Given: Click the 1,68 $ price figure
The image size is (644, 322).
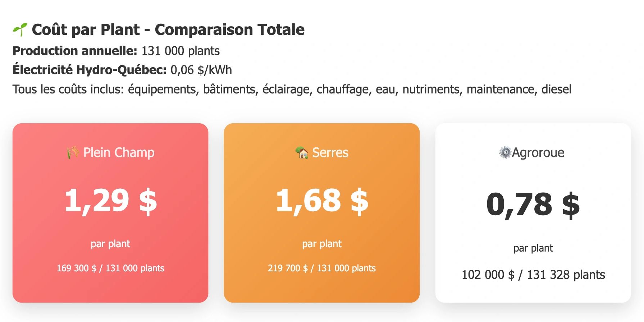Looking at the screenshot, I should tap(322, 201).
